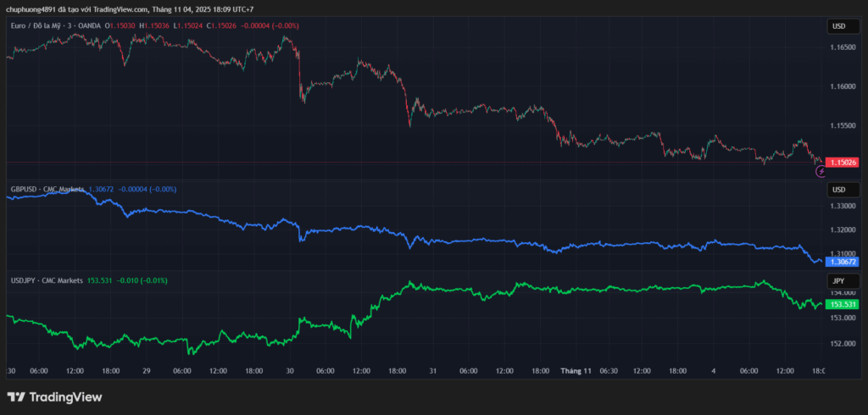
Task: Open the JPY currency selector on USDJPY pane
Action: tap(838, 279)
